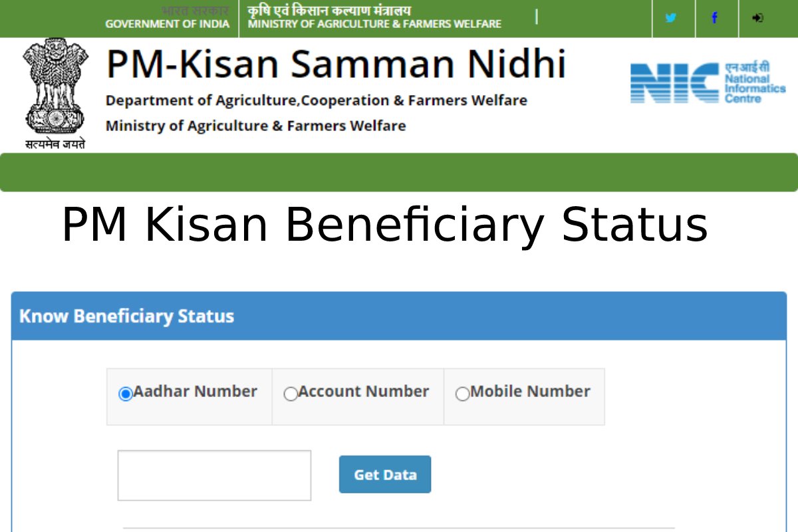Click the number input text field

[x=214, y=475]
